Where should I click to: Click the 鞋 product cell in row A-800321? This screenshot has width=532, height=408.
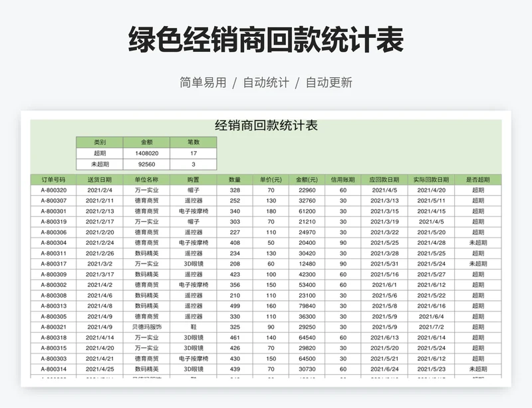tap(194, 327)
